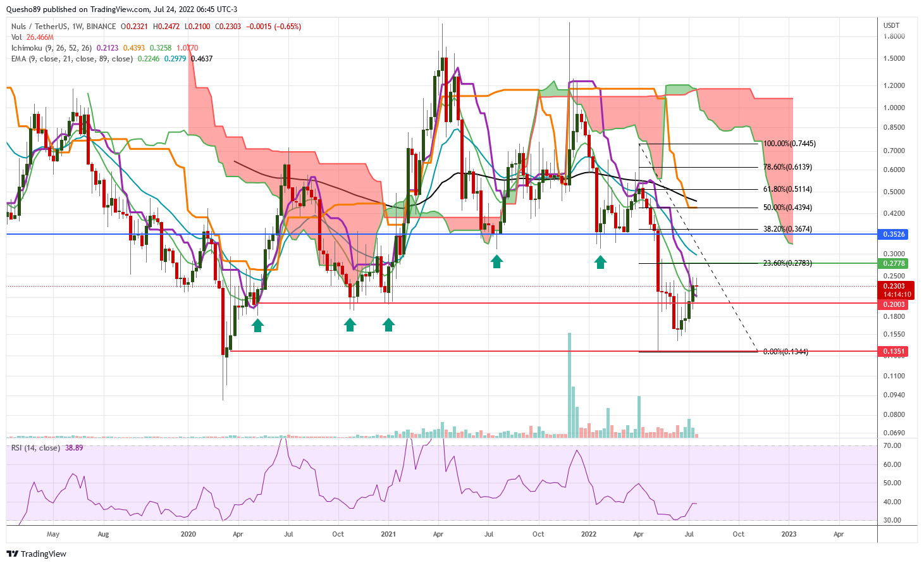This screenshot has height=565, width=924.
Task: Click the May label on time axis
Action: pos(53,534)
